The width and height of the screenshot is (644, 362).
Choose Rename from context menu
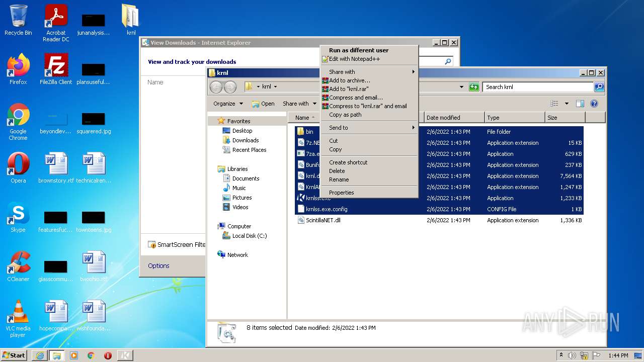coord(369,179)
